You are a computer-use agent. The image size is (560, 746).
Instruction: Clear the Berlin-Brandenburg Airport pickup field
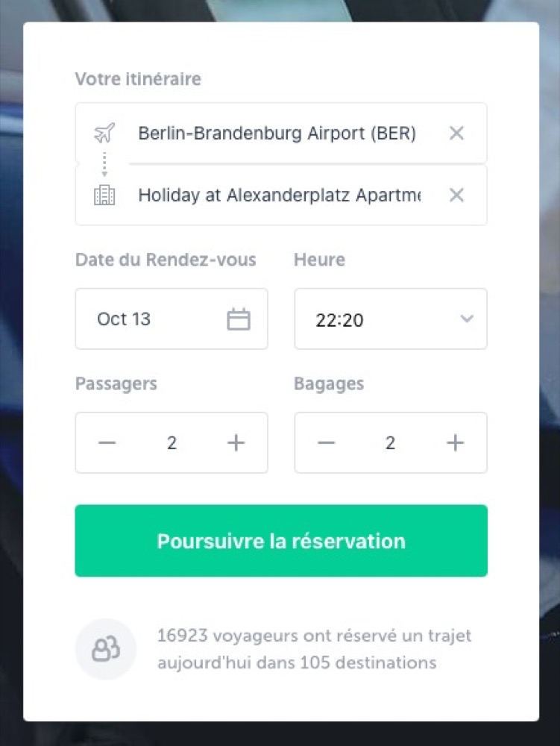(456, 133)
